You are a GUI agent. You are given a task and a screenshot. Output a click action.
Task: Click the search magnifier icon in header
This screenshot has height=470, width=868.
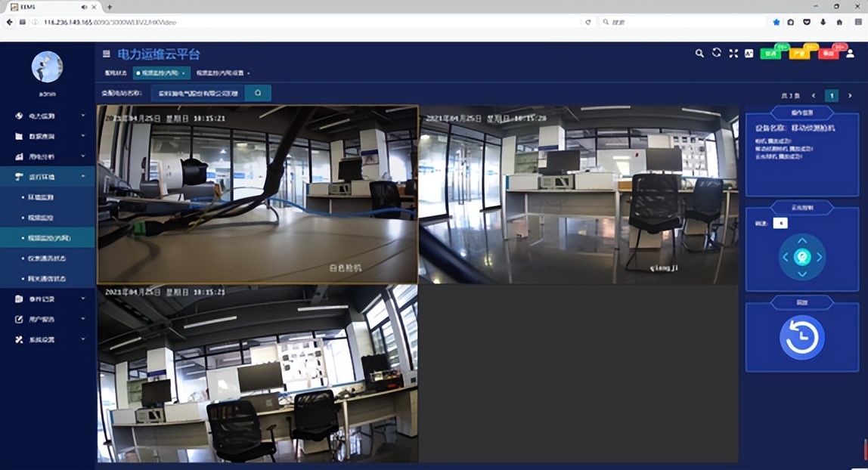(699, 53)
